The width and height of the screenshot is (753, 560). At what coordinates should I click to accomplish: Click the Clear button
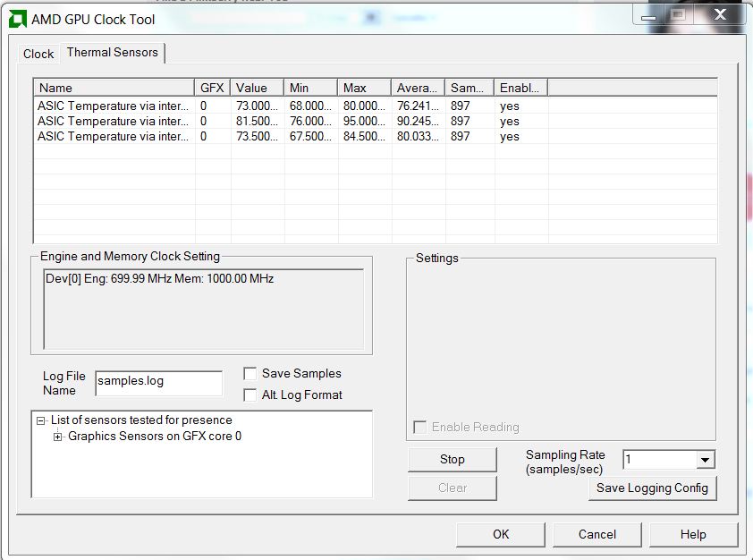point(453,488)
